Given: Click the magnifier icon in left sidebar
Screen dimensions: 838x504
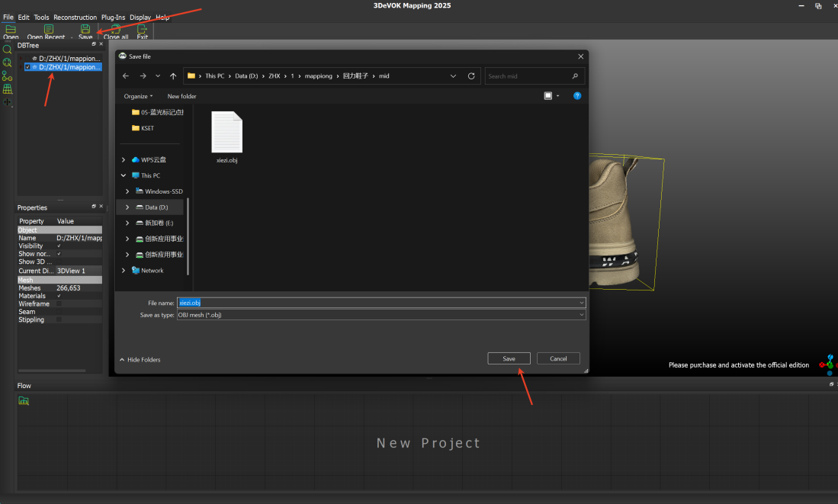Looking at the screenshot, I should pos(8,50).
